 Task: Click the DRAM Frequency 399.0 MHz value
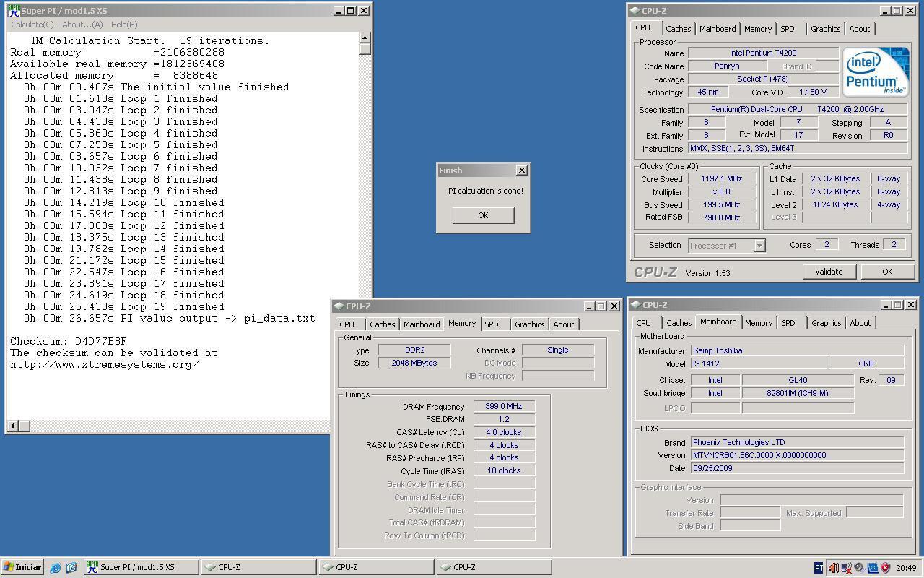point(504,407)
